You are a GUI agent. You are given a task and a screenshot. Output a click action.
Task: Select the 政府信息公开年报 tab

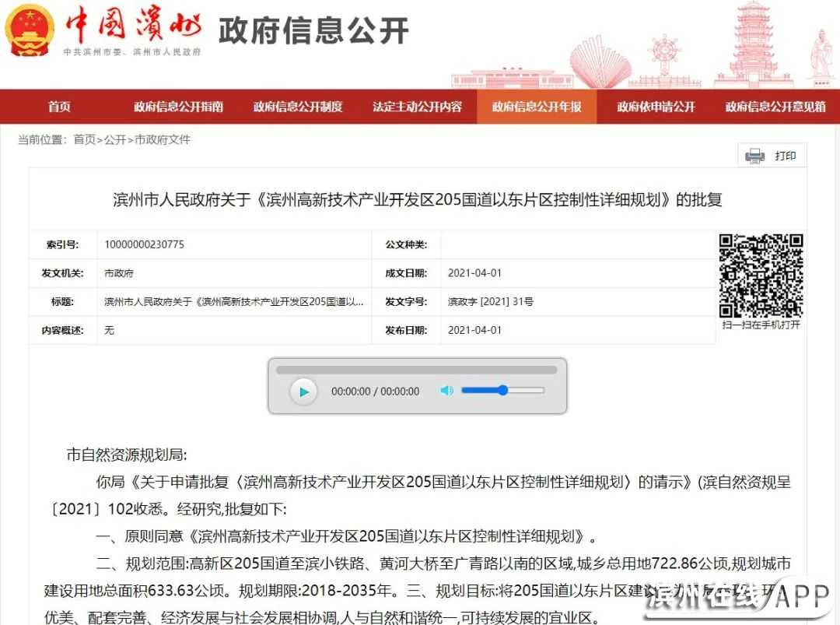point(537,107)
